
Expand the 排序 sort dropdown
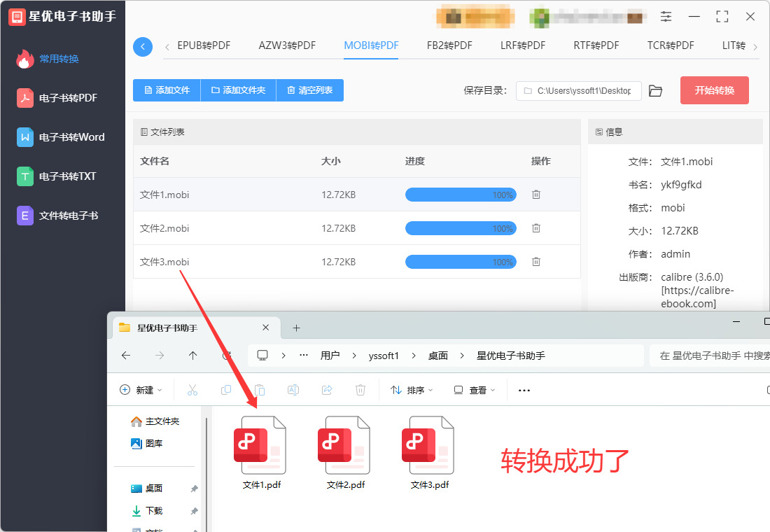412,390
